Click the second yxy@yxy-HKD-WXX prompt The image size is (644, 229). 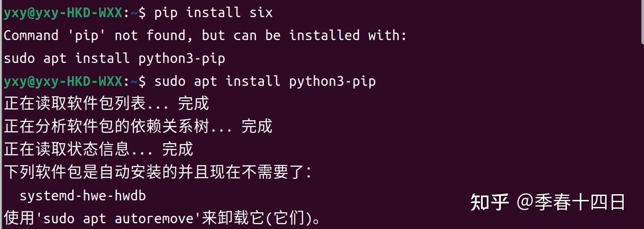63,81
